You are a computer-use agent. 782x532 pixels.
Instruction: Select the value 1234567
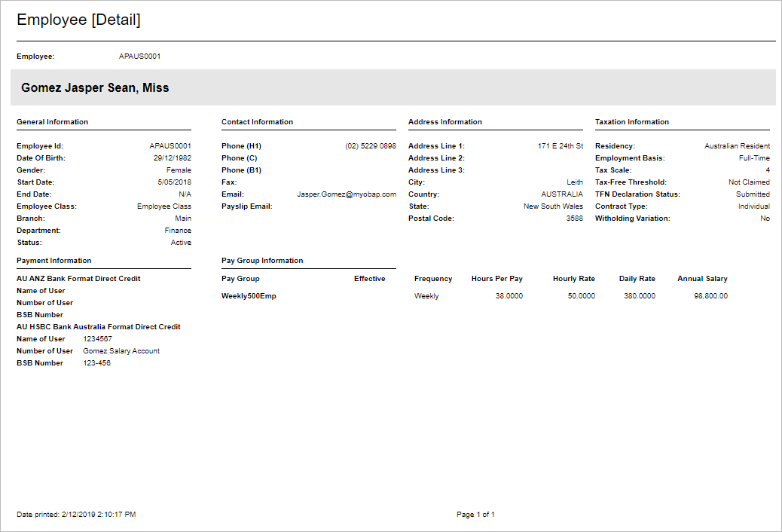pyautogui.click(x=97, y=339)
